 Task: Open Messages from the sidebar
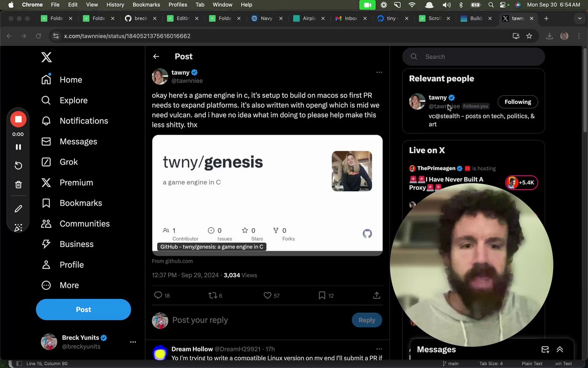(69, 141)
